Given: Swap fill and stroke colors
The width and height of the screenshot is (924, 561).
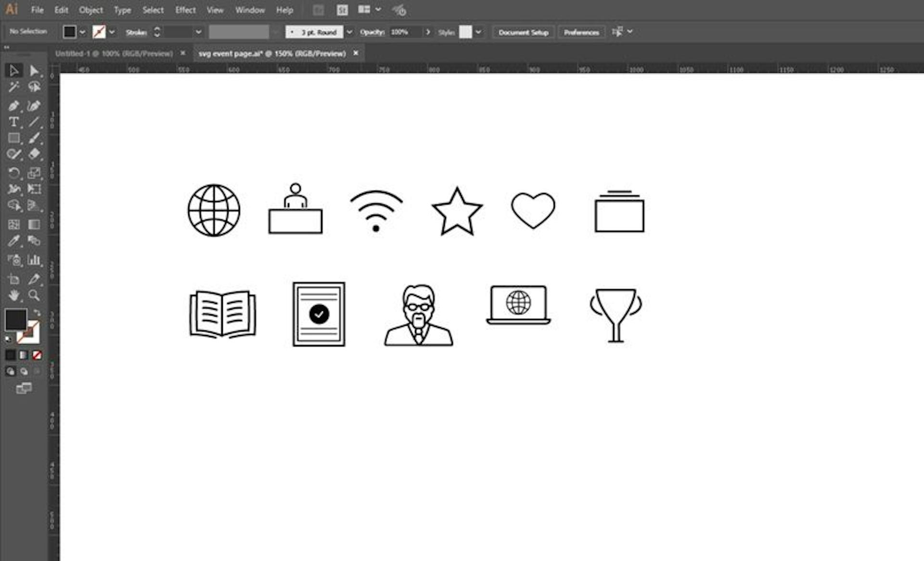Looking at the screenshot, I should (x=38, y=313).
